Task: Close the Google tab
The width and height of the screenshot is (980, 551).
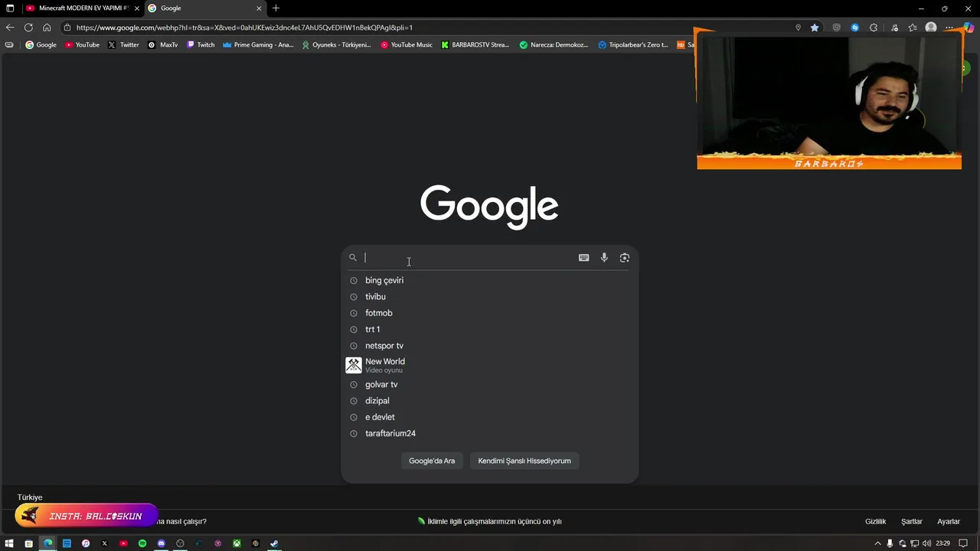Action: [259, 8]
